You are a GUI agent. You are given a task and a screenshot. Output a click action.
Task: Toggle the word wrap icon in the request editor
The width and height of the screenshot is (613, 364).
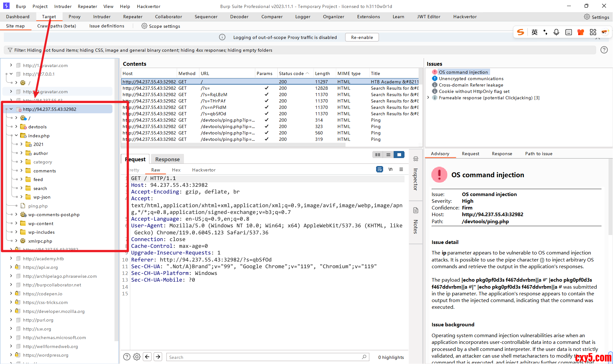point(379,170)
